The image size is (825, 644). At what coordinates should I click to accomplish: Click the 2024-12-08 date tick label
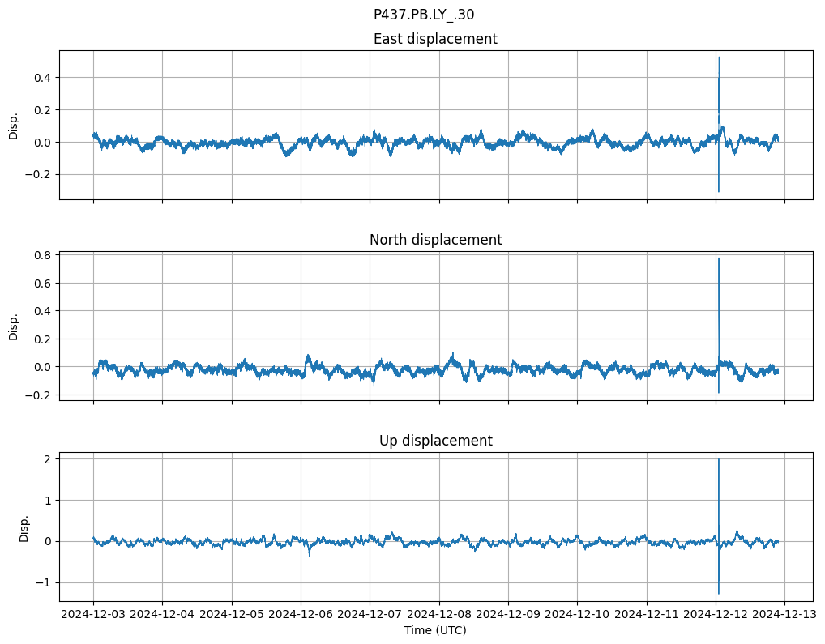[439, 614]
